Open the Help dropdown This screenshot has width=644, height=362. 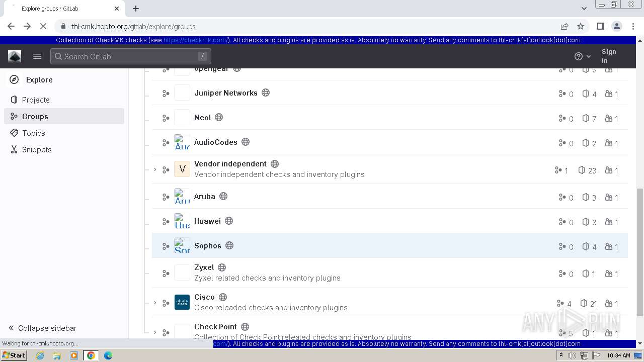pyautogui.click(x=583, y=56)
